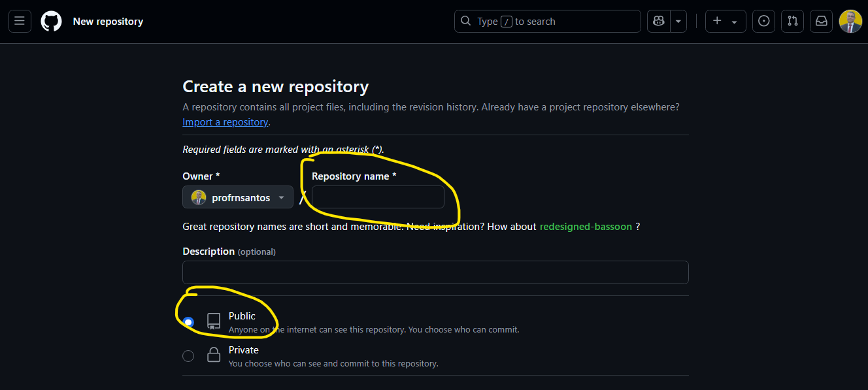Open the hamburger navigation menu
Image resolution: width=868 pixels, height=390 pixels.
coord(20,22)
